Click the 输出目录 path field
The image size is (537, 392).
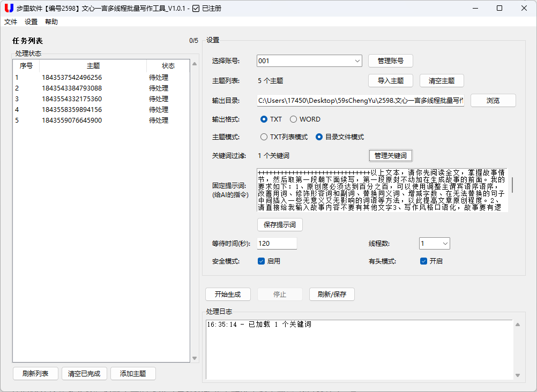[360, 101]
